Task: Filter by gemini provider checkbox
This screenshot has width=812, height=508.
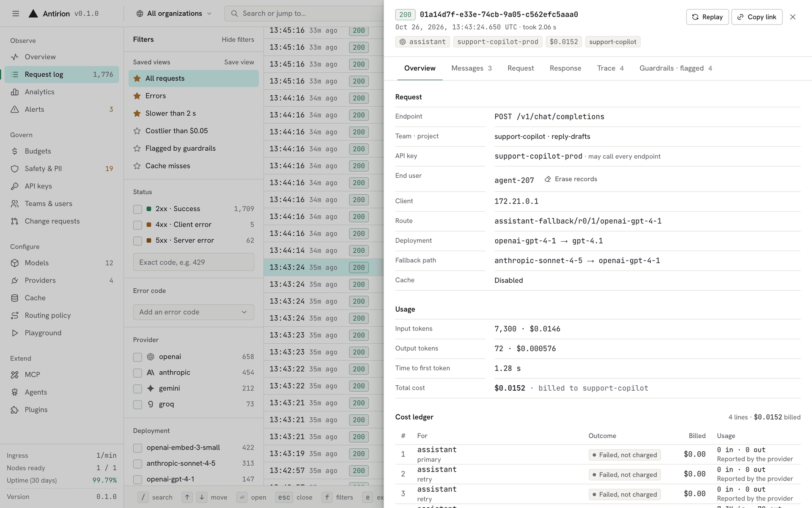Action: coord(137,389)
